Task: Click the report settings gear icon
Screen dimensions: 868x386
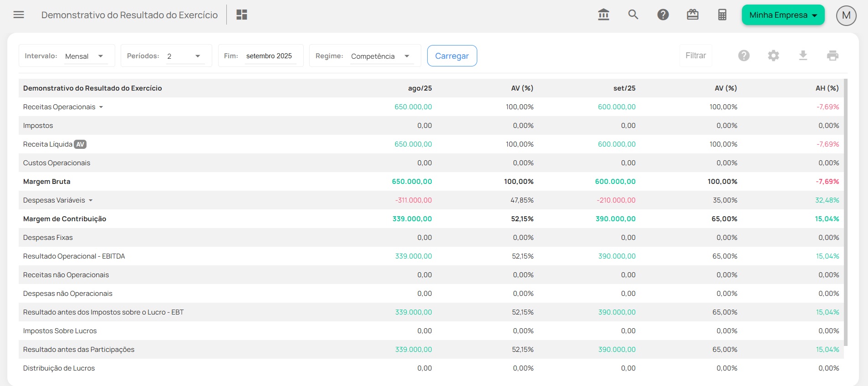Action: click(773, 56)
